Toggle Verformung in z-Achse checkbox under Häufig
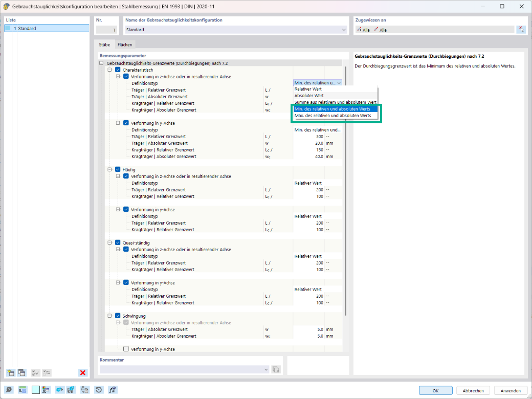 126,176
